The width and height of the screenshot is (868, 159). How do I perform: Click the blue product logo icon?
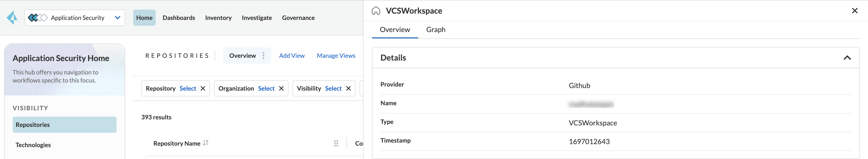pyautogui.click(x=12, y=17)
